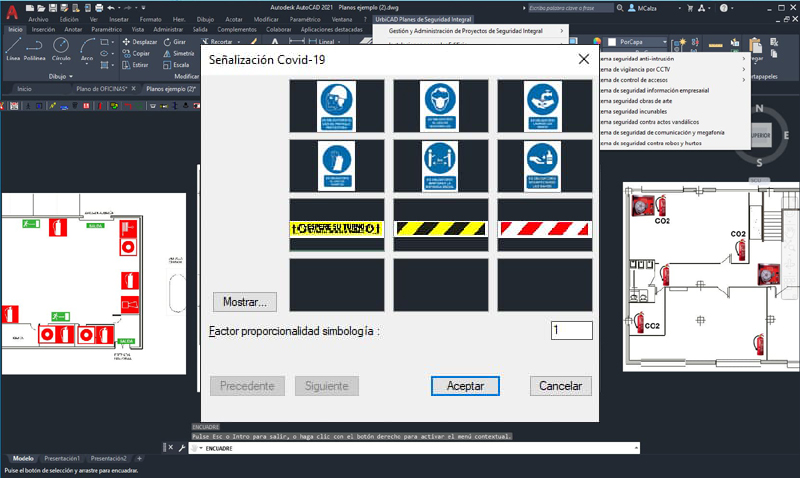Open UrbiCAD Planes de Seguridad Integral menu
Image resolution: width=800 pixels, height=478 pixels.
point(423,19)
